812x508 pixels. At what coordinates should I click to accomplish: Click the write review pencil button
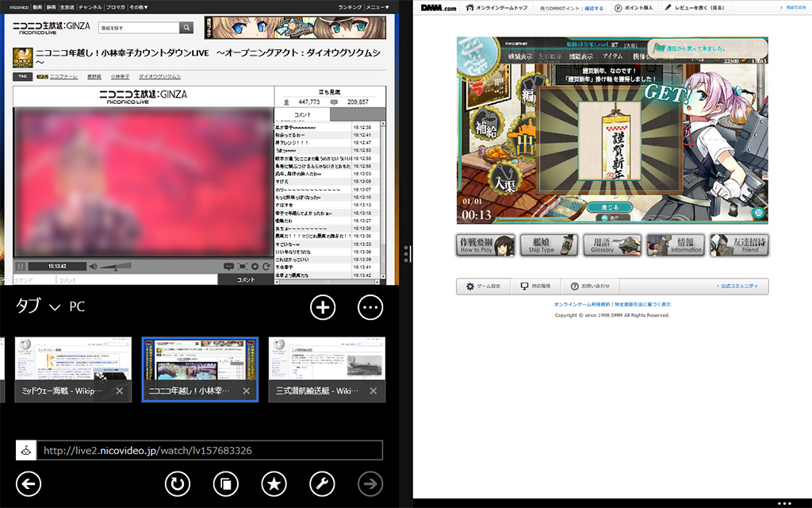[x=695, y=8]
